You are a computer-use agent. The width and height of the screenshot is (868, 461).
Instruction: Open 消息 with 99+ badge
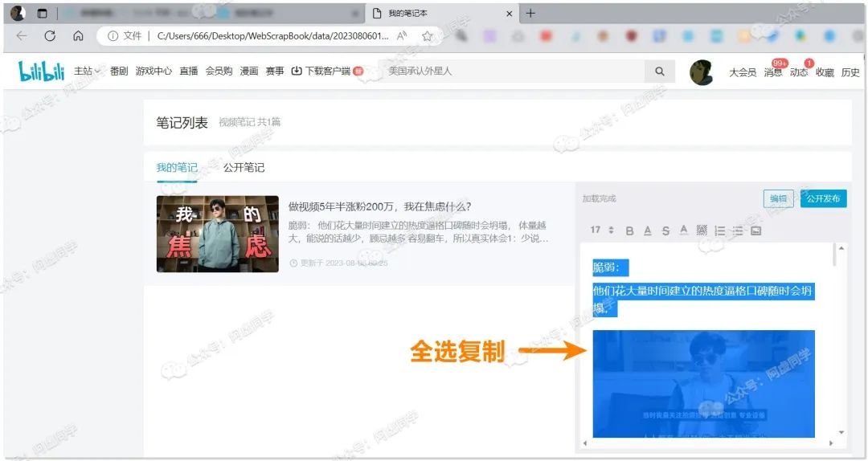coord(773,71)
